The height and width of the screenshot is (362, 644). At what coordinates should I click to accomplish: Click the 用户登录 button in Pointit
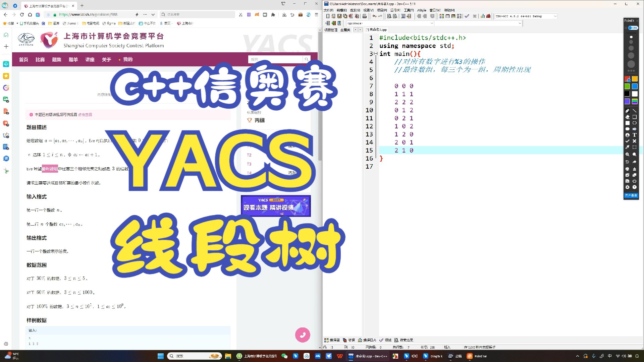(631, 195)
